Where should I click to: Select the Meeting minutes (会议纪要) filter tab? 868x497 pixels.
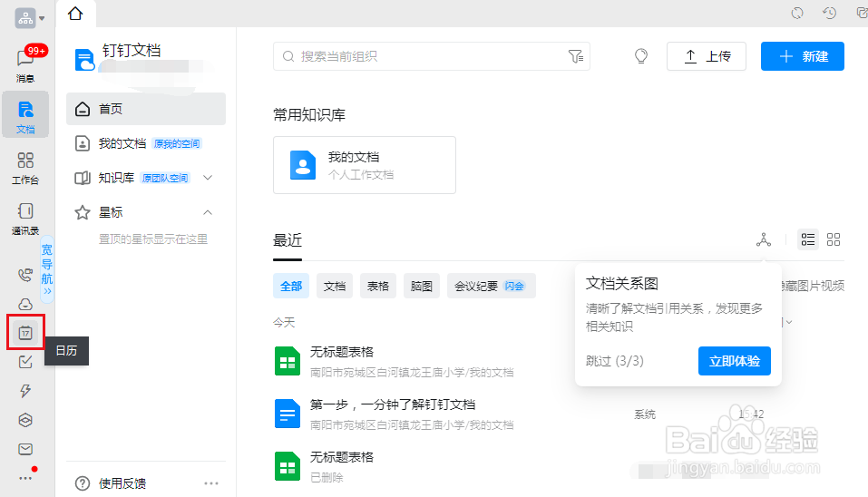tap(492, 286)
